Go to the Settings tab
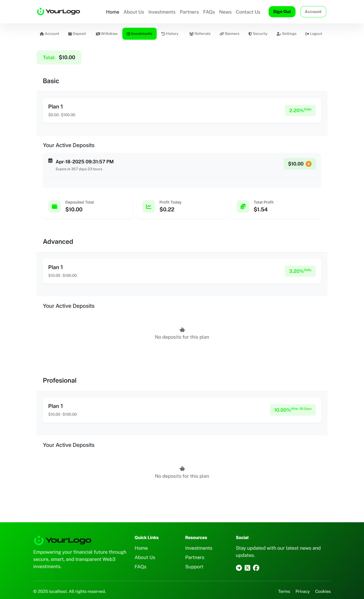 point(286,34)
